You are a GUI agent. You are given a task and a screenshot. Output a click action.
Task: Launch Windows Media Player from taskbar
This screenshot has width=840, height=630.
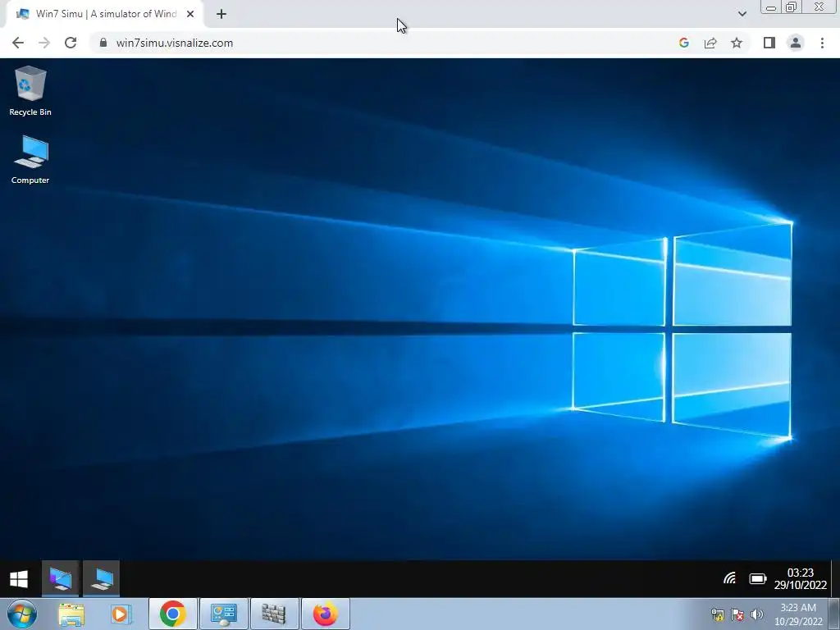121,614
